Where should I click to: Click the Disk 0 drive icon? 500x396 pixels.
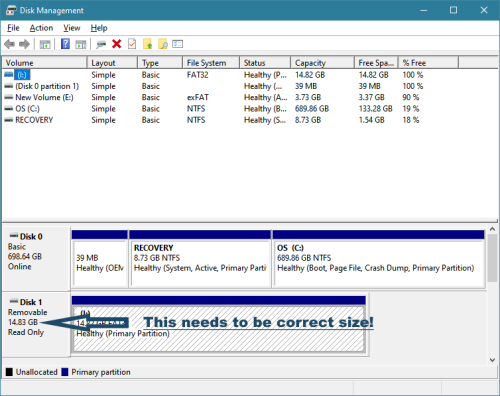click(x=14, y=236)
